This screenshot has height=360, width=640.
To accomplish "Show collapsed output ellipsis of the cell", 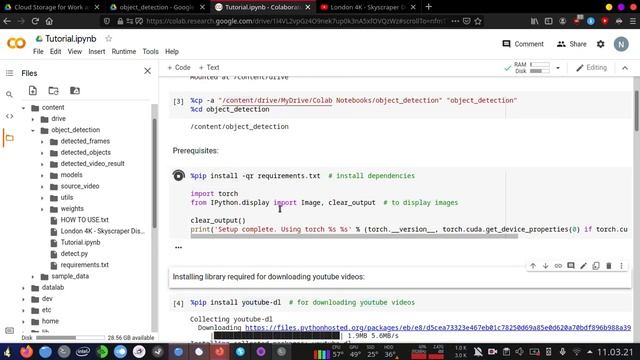I will [x=178, y=247].
